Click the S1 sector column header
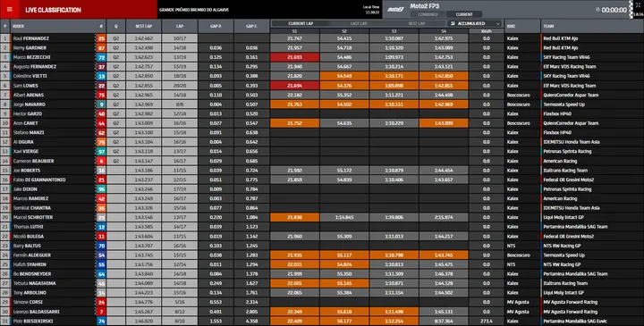644x326 pixels. pos(294,31)
